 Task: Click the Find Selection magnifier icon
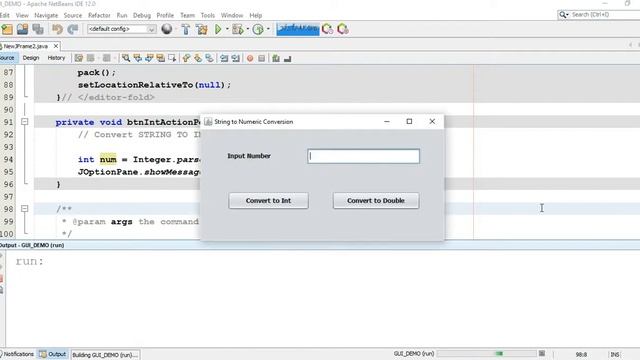pos(126,58)
